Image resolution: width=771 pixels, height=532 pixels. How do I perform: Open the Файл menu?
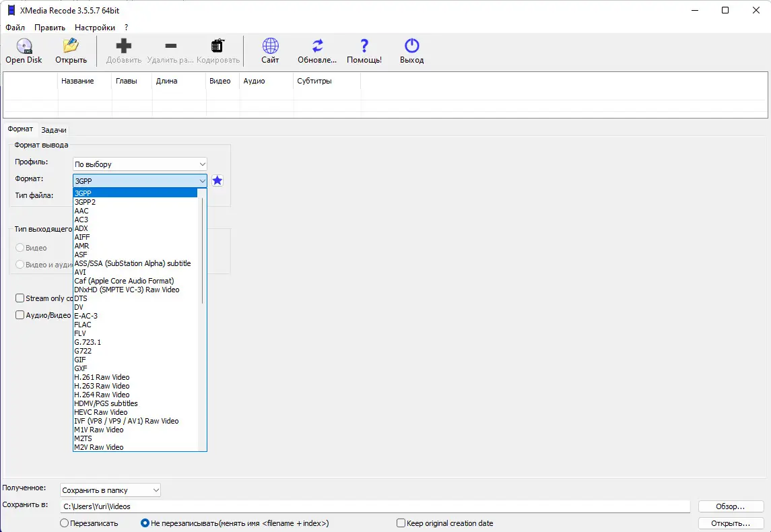coord(15,28)
